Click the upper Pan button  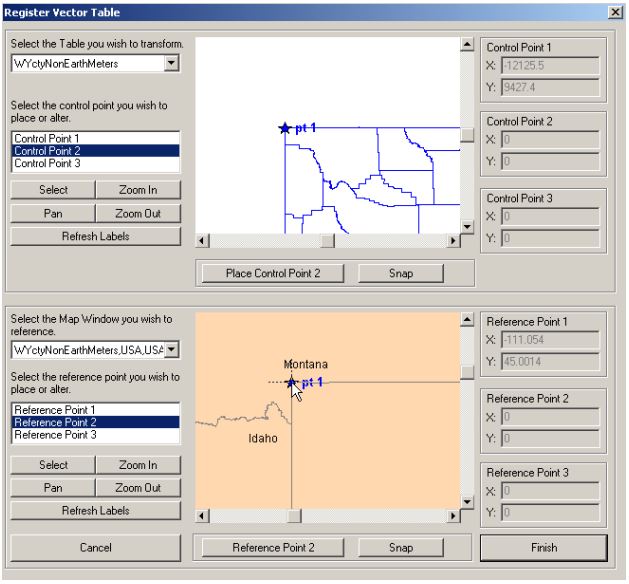click(53, 213)
